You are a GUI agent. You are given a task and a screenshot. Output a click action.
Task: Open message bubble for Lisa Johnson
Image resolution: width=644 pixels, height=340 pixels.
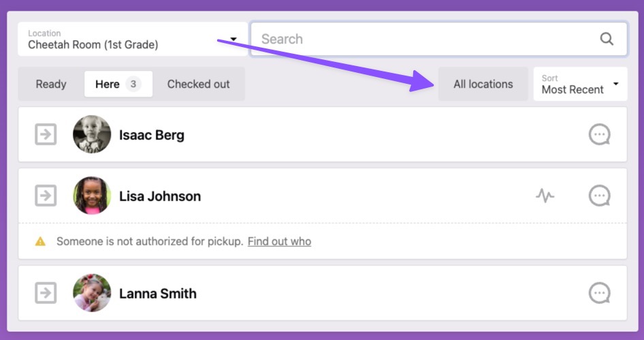599,196
